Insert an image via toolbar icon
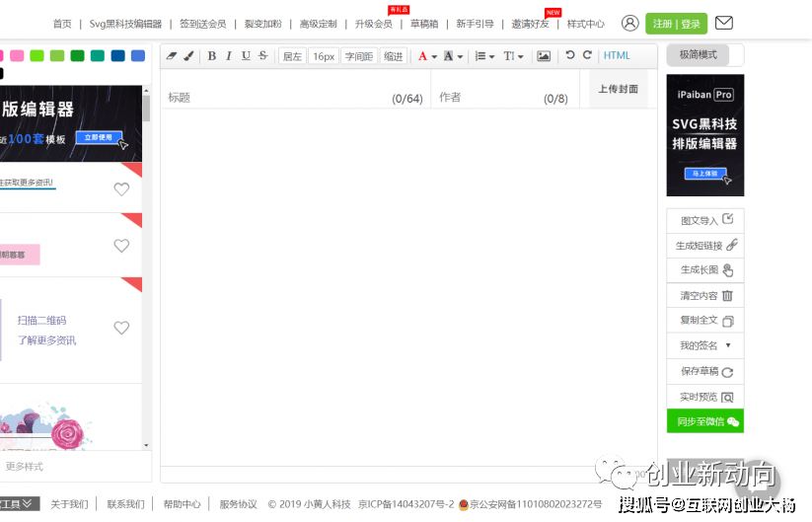The width and height of the screenshot is (812, 522). tap(544, 56)
